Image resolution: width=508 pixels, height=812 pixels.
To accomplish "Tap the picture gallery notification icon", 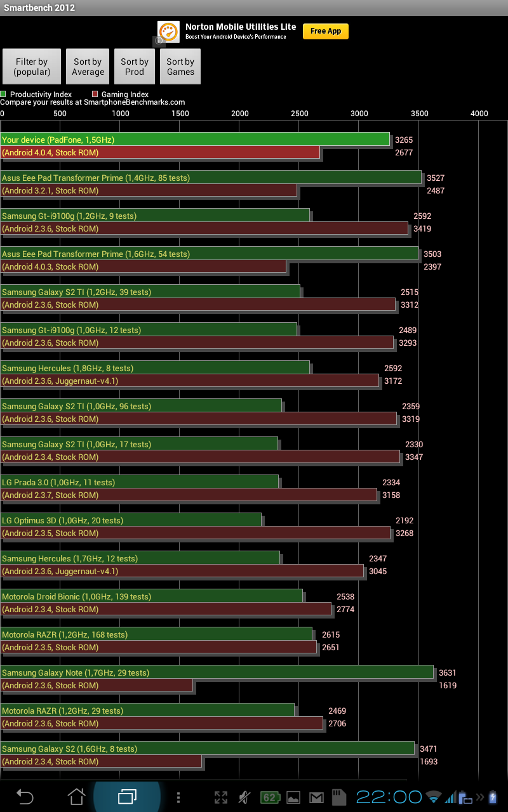I will click(x=293, y=797).
